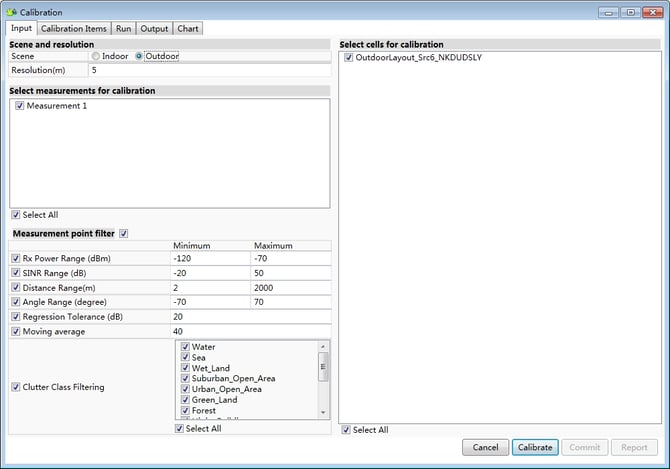Open the Output tab
The height and width of the screenshot is (469, 670).
click(x=154, y=29)
